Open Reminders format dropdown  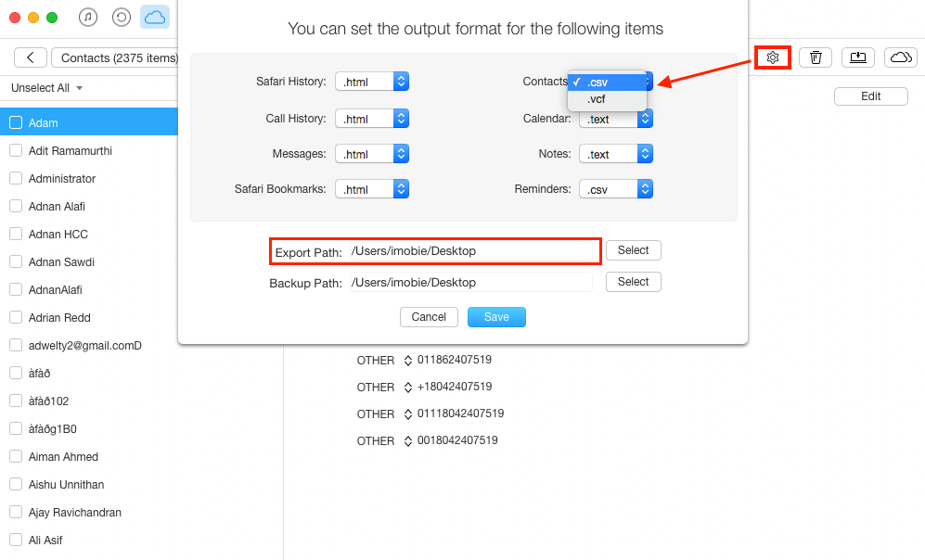pos(616,189)
